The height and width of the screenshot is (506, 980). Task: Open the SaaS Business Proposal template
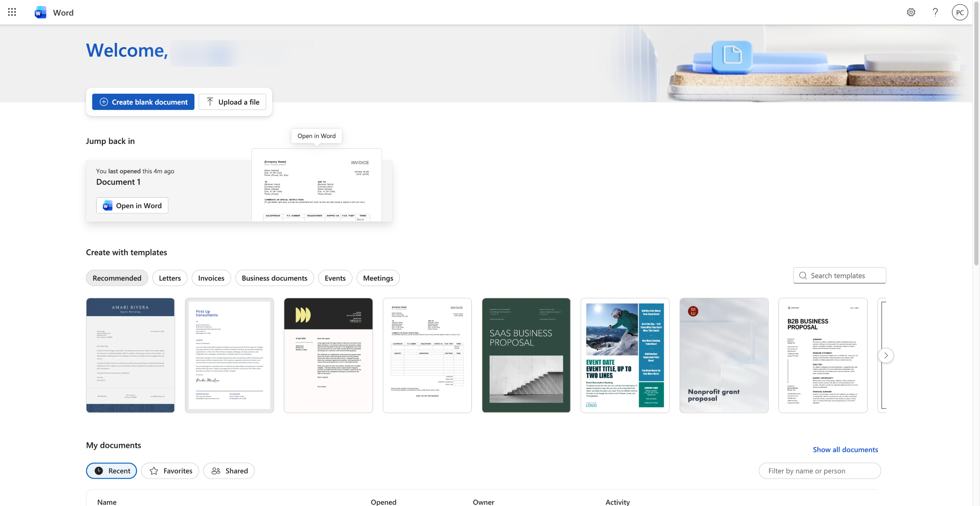[x=526, y=355]
